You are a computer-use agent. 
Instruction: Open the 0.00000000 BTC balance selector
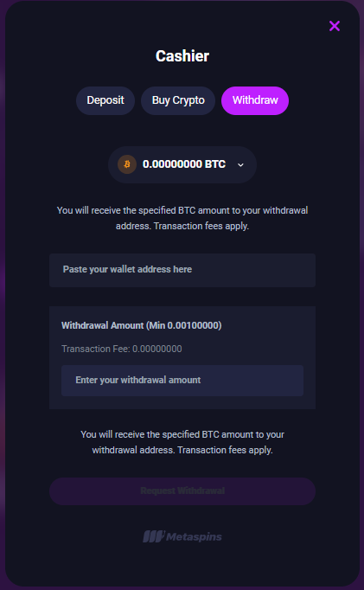[x=182, y=164]
